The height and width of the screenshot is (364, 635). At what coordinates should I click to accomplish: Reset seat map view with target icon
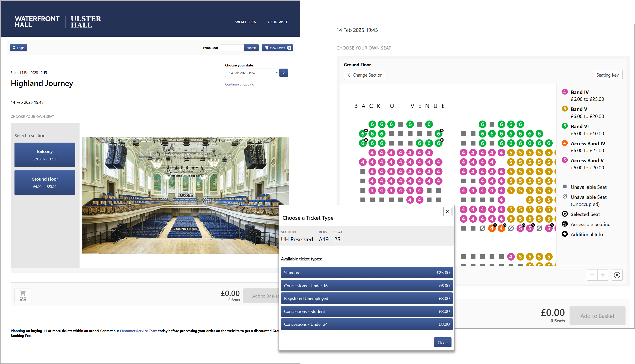point(617,275)
